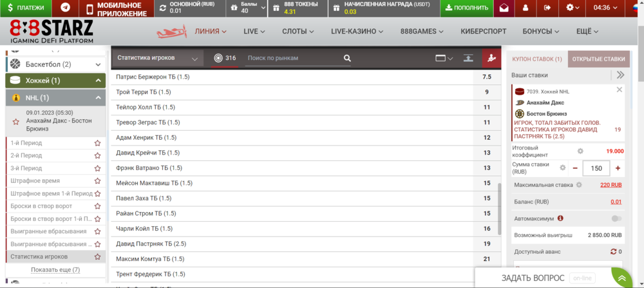Go to КИБЕРСПОРТ section
The width and height of the screenshot is (644, 288).
484,31
